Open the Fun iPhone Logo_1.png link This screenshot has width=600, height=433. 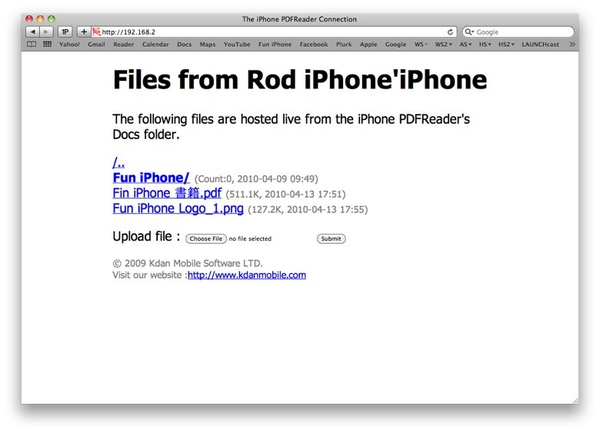click(178, 208)
